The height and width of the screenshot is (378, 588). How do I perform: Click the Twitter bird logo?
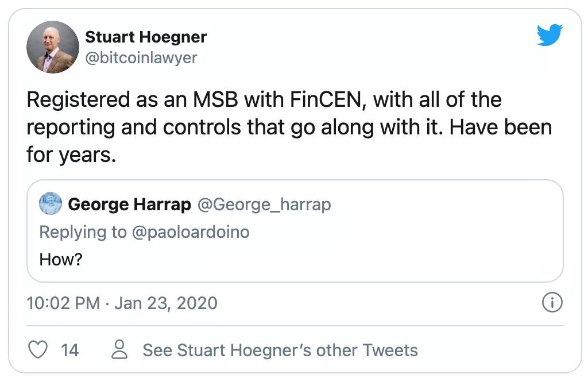click(x=551, y=37)
